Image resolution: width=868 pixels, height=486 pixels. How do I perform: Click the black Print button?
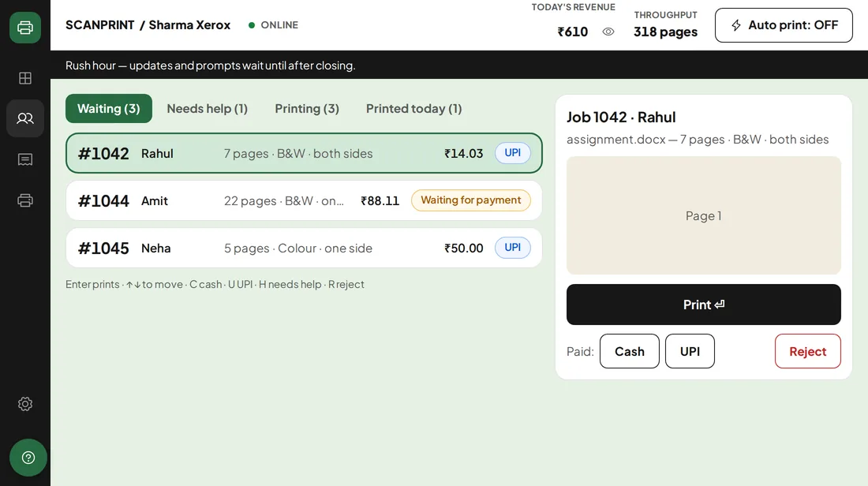click(x=703, y=305)
